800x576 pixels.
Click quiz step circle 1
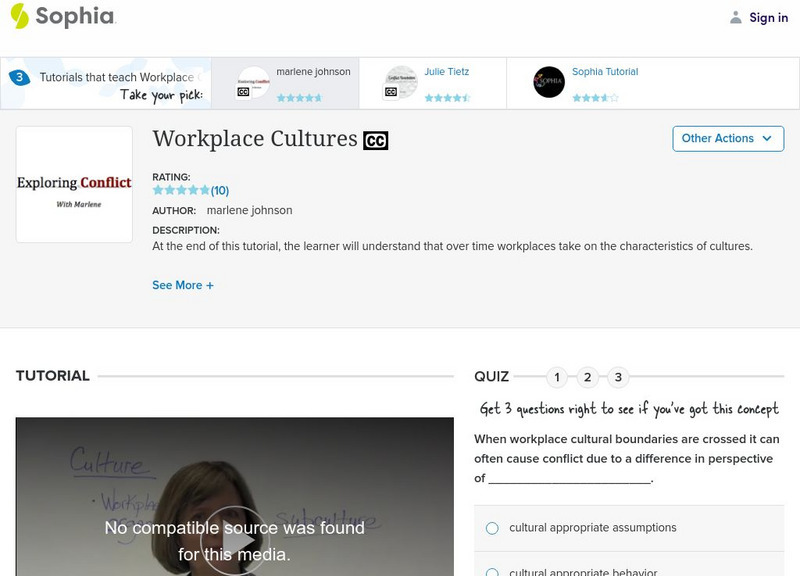pos(557,377)
